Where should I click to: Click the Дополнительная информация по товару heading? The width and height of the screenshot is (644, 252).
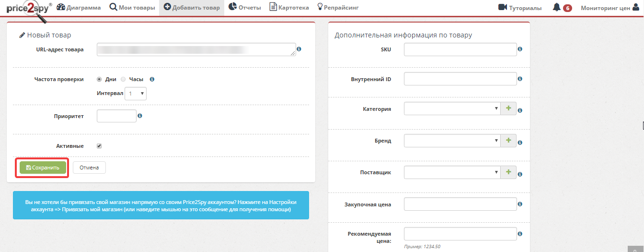click(403, 35)
